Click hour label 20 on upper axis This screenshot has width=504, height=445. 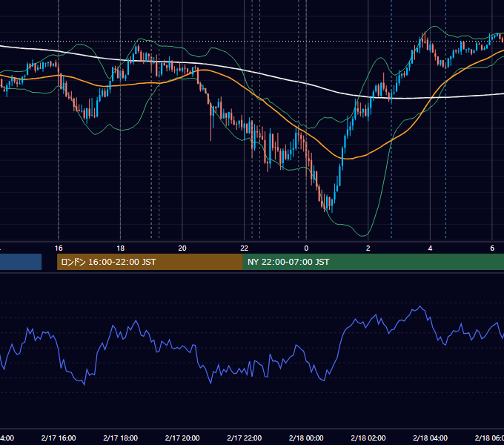coord(182,248)
